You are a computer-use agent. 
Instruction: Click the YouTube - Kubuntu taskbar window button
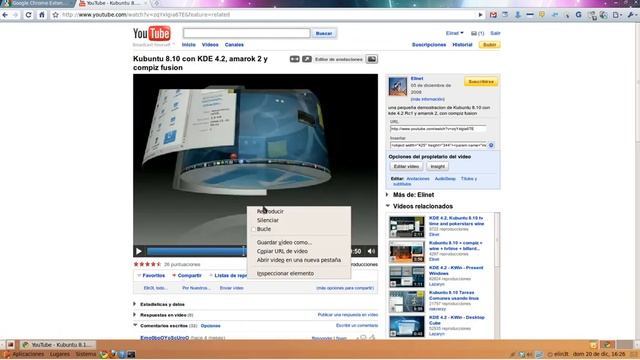(x=58, y=345)
